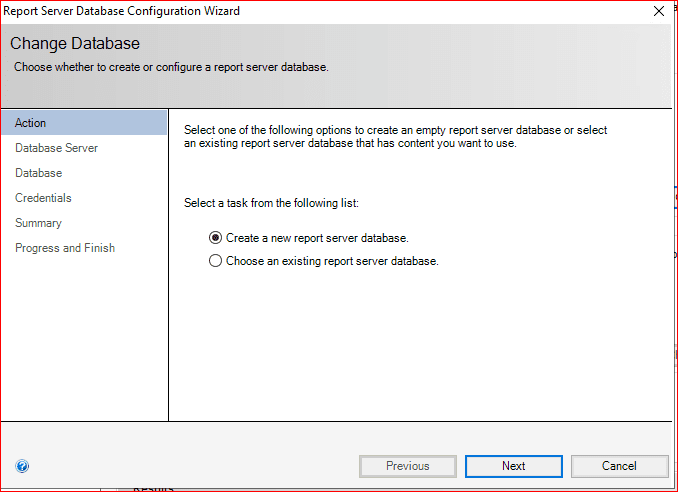Screen dimensions: 678x492
Task: Switch to the Credentials step
Action: tap(43, 198)
